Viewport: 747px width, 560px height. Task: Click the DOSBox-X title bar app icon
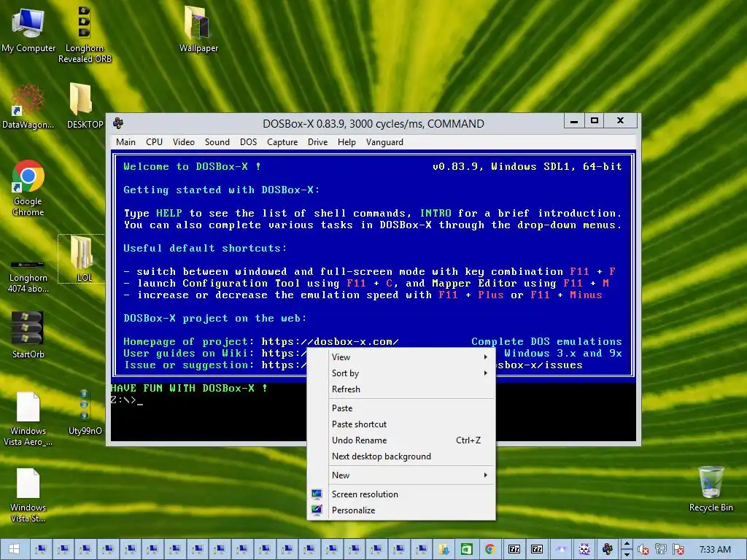[118, 123]
